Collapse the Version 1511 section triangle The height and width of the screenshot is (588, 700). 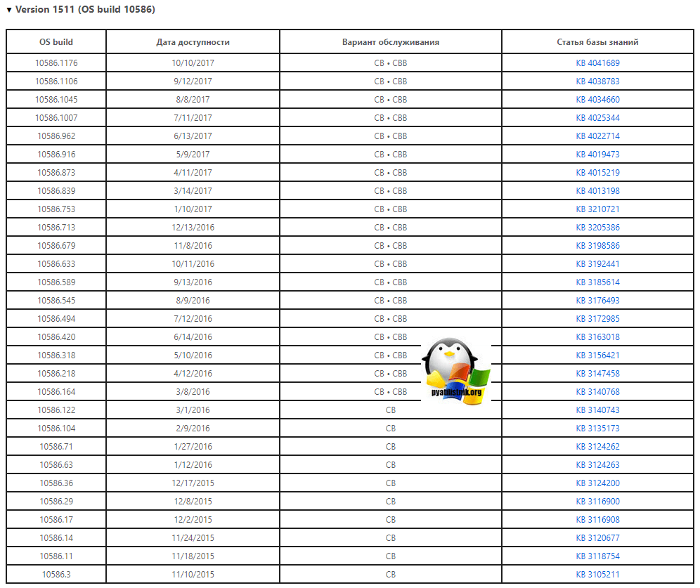click(9, 11)
